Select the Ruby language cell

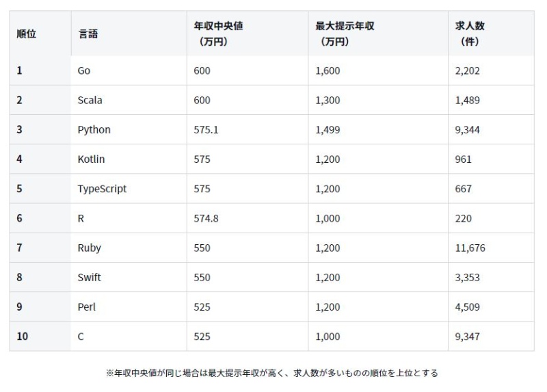(x=90, y=248)
